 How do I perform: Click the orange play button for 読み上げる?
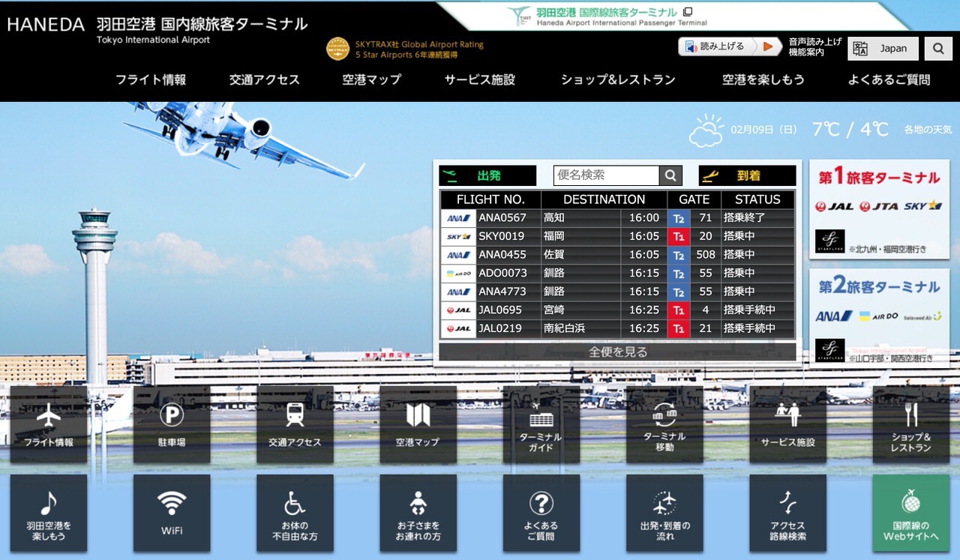pos(766,46)
